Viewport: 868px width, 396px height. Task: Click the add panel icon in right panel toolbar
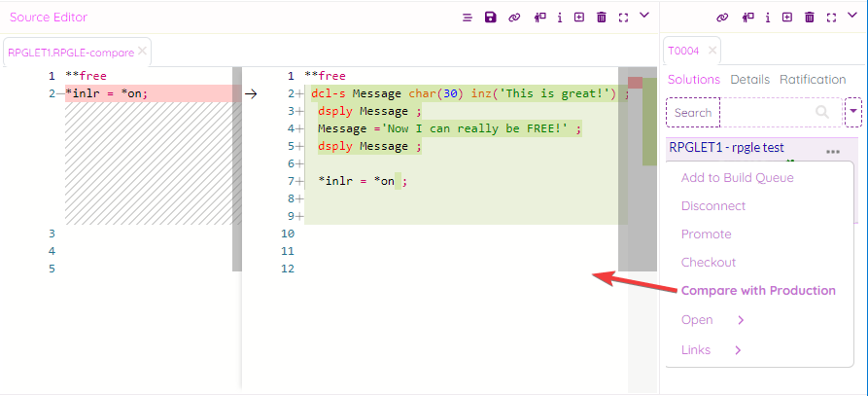tap(787, 18)
